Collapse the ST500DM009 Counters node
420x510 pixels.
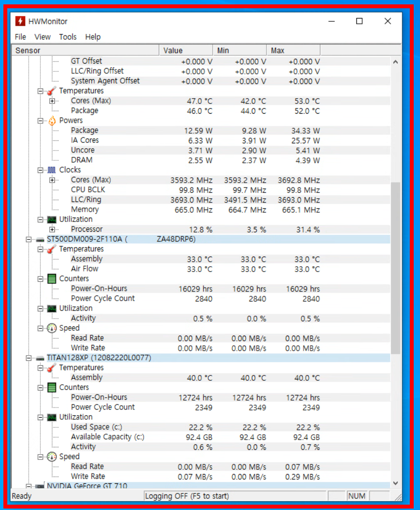tap(40, 279)
